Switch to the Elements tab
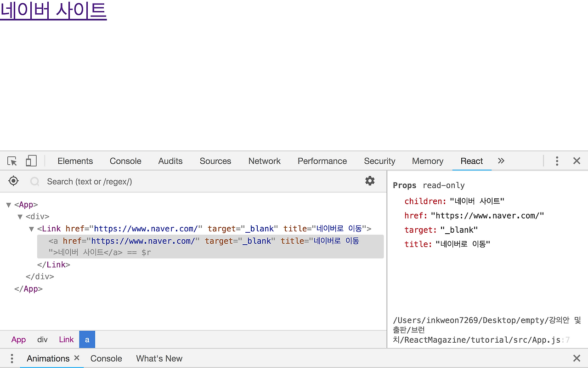Image resolution: width=588 pixels, height=368 pixels. [x=75, y=161]
